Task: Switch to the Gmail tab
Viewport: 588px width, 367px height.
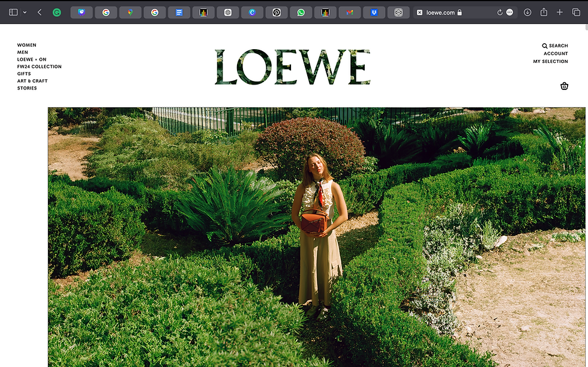Action: (x=349, y=13)
